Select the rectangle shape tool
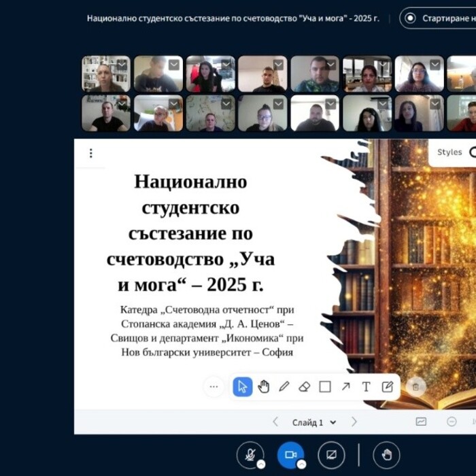 click(325, 387)
